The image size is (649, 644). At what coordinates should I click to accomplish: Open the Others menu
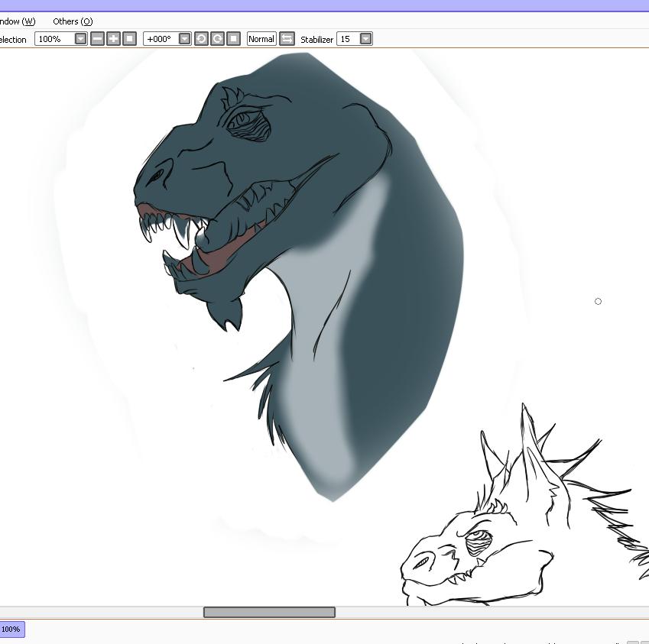pyautogui.click(x=73, y=21)
